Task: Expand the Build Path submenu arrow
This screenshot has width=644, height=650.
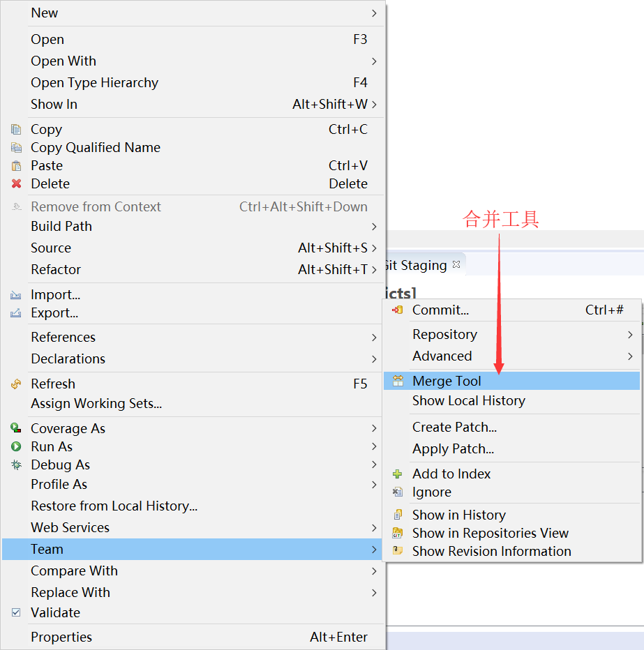Action: 374,227
